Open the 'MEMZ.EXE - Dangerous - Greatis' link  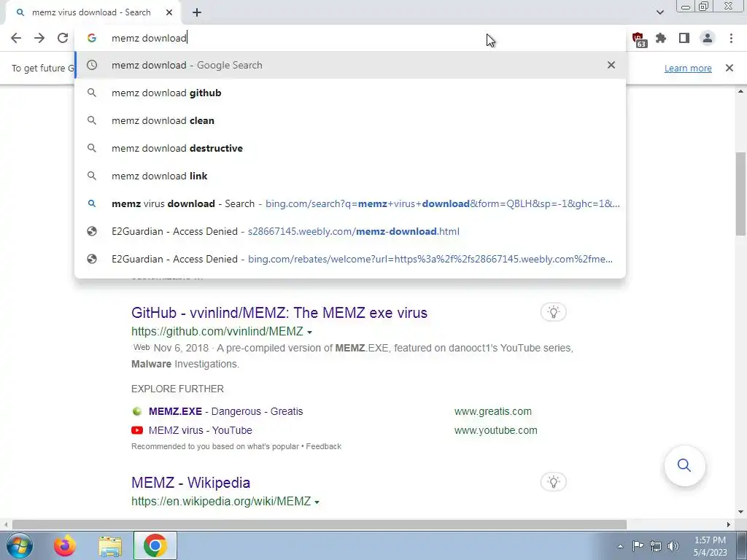pyautogui.click(x=226, y=411)
